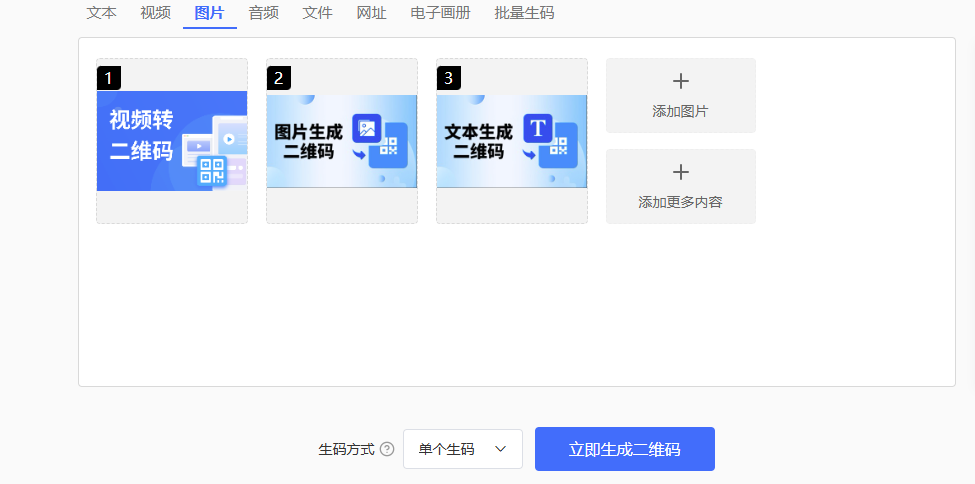Open the 电子画册 tab
The width and height of the screenshot is (975, 484).
click(x=439, y=13)
